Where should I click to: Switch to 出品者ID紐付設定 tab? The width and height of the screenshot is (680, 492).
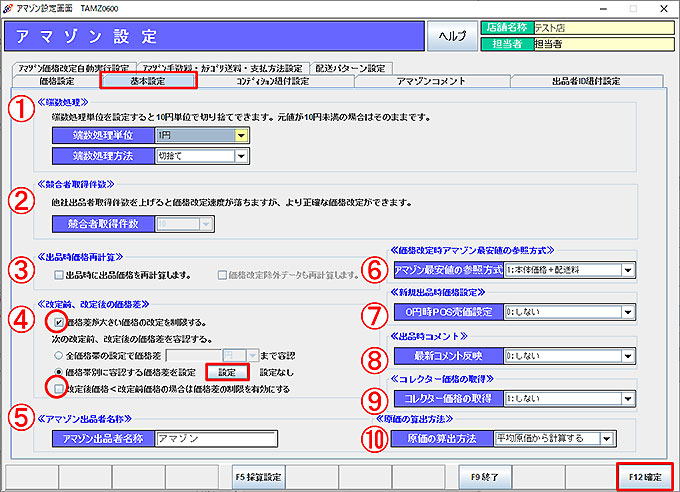pyautogui.click(x=586, y=81)
